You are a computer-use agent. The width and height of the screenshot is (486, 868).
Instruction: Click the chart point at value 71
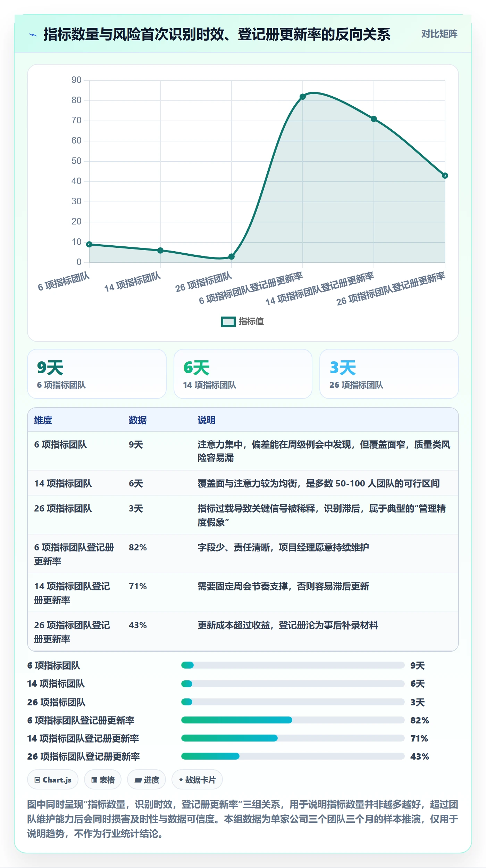pos(374,119)
